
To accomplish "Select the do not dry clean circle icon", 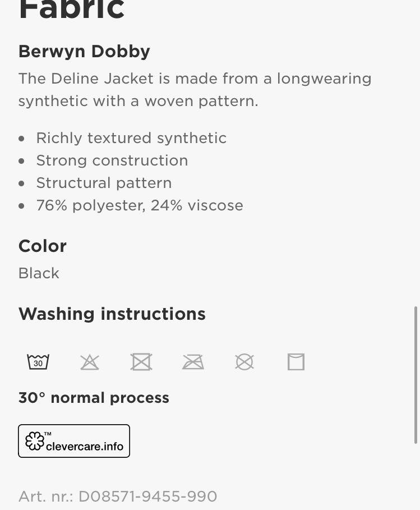I will click(244, 362).
